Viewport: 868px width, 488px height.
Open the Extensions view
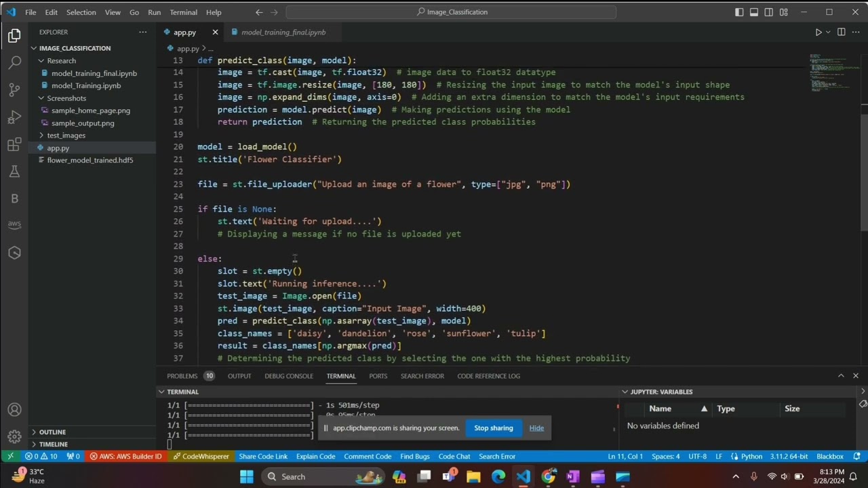pos(14,144)
